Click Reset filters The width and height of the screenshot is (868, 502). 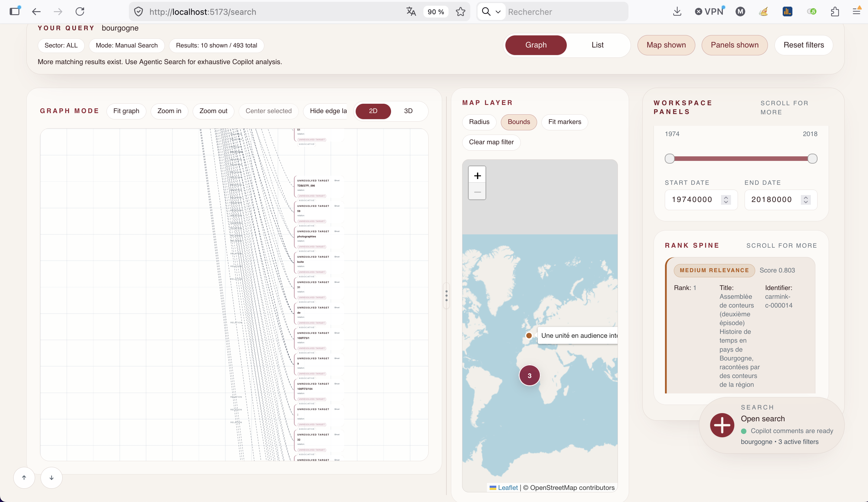point(803,45)
